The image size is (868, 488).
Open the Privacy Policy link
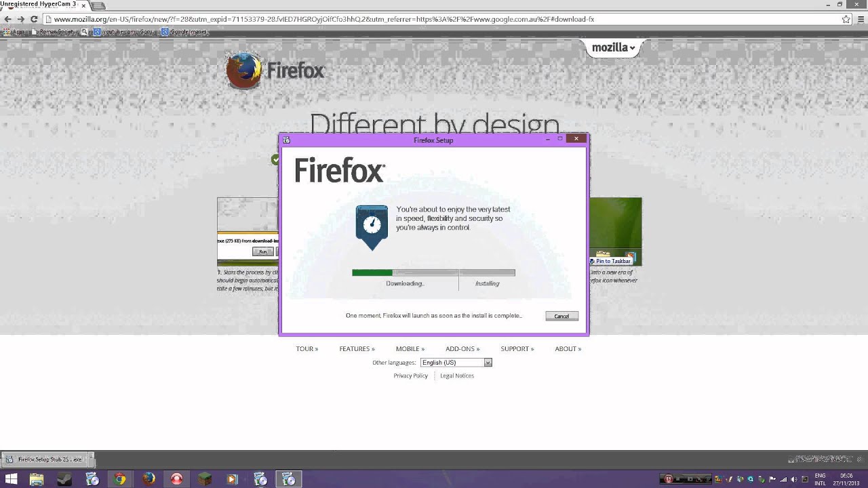point(410,375)
